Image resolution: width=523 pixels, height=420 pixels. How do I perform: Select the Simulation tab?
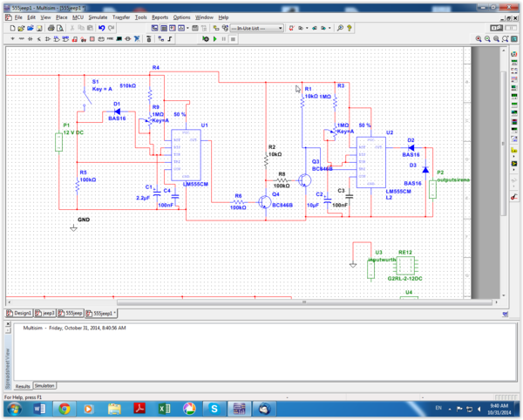(44, 386)
